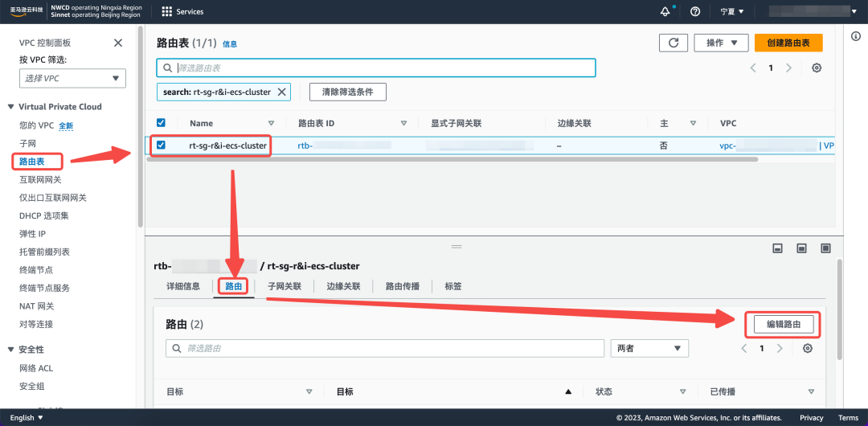Open the 信息 link next to 路由表
The height and width of the screenshot is (426, 868).
(x=230, y=44)
